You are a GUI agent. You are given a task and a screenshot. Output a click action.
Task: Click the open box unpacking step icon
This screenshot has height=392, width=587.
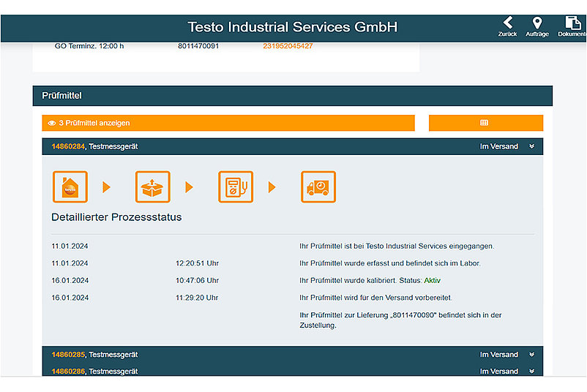point(153,186)
